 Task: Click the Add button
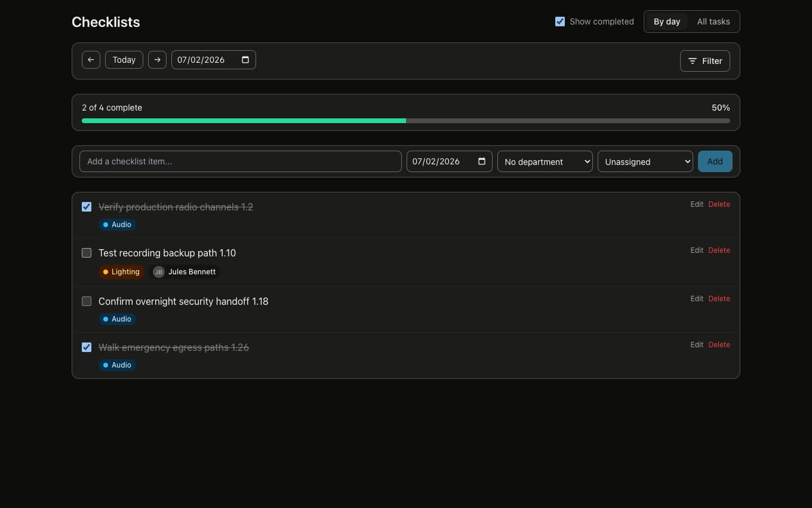coord(715,161)
